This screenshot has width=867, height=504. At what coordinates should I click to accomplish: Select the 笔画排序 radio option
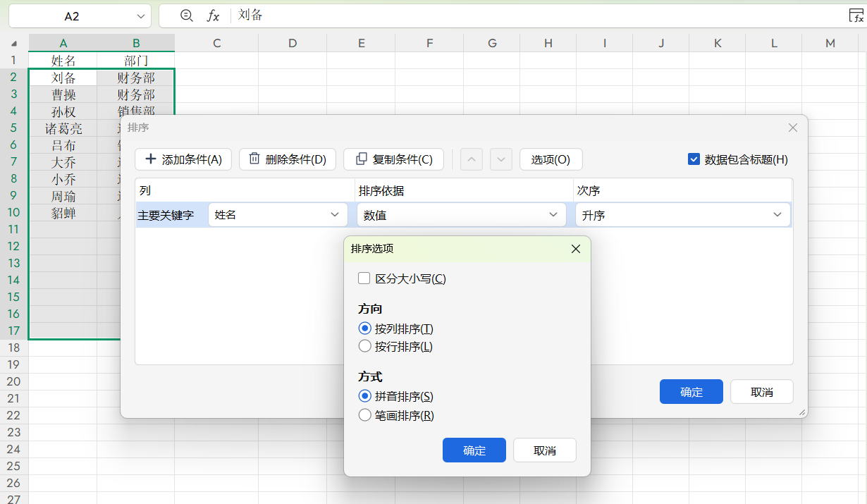click(365, 415)
